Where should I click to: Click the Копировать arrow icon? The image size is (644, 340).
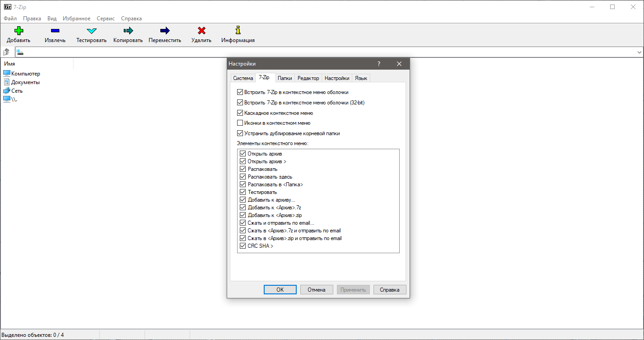pos(128,31)
